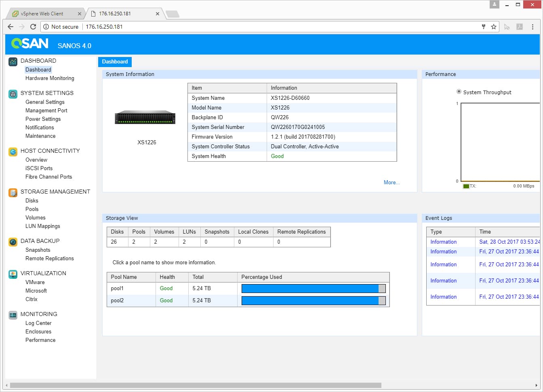
Task: Open Fibre Channel Ports page
Action: pyautogui.click(x=48, y=177)
